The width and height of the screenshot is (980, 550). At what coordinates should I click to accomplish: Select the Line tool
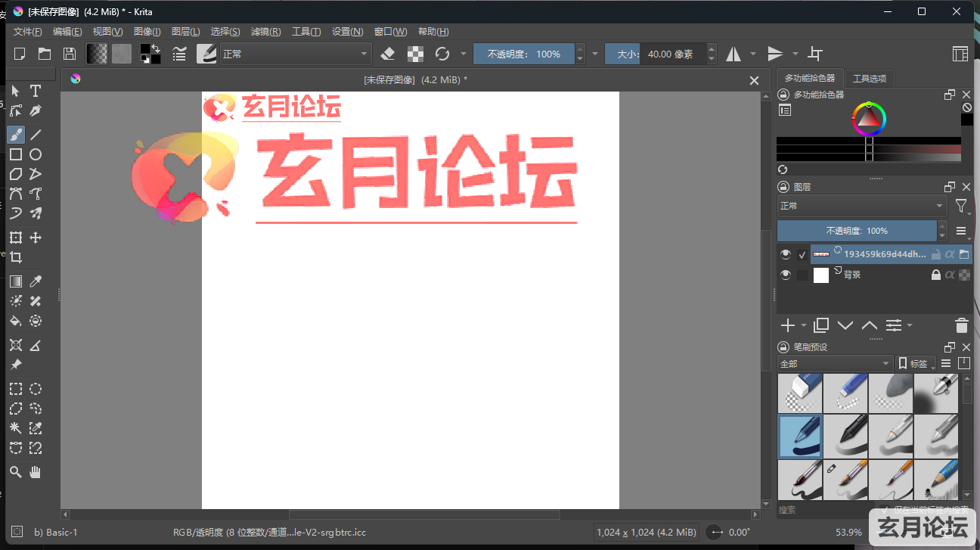click(36, 135)
